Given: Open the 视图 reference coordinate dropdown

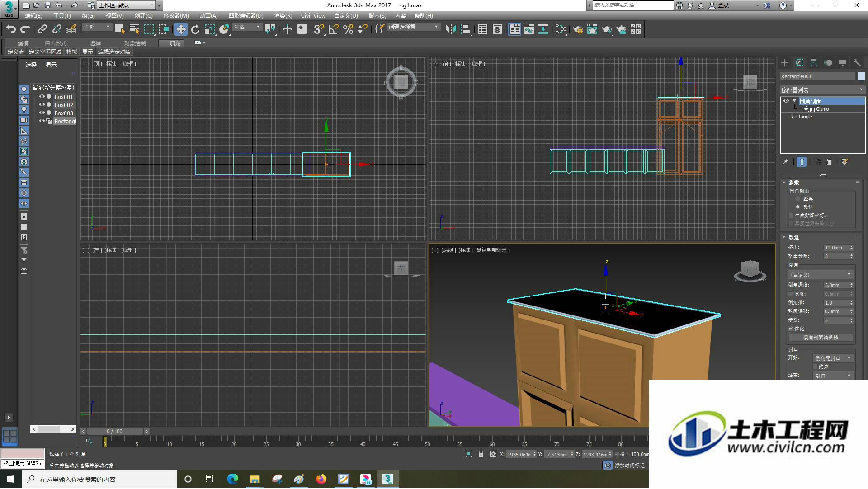Looking at the screenshot, I should point(247,28).
